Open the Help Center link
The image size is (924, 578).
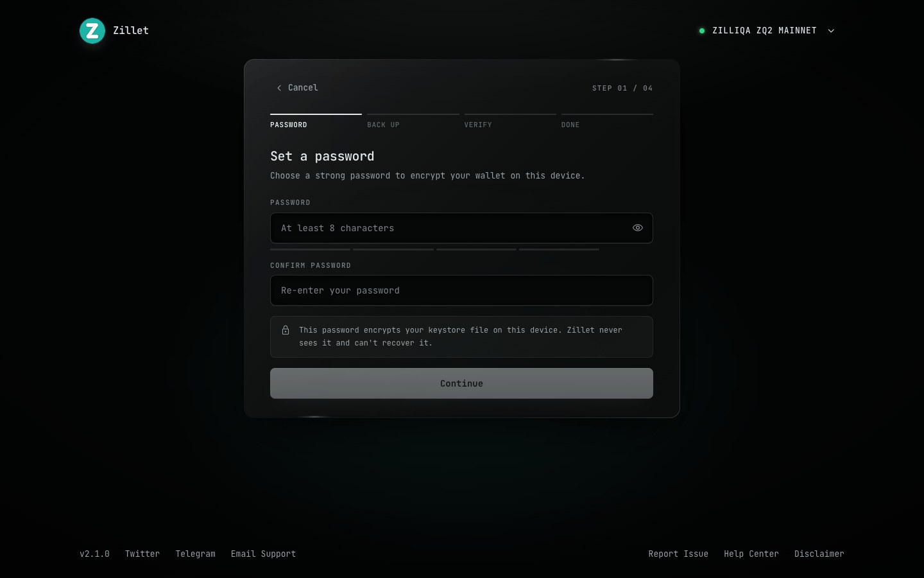751,554
